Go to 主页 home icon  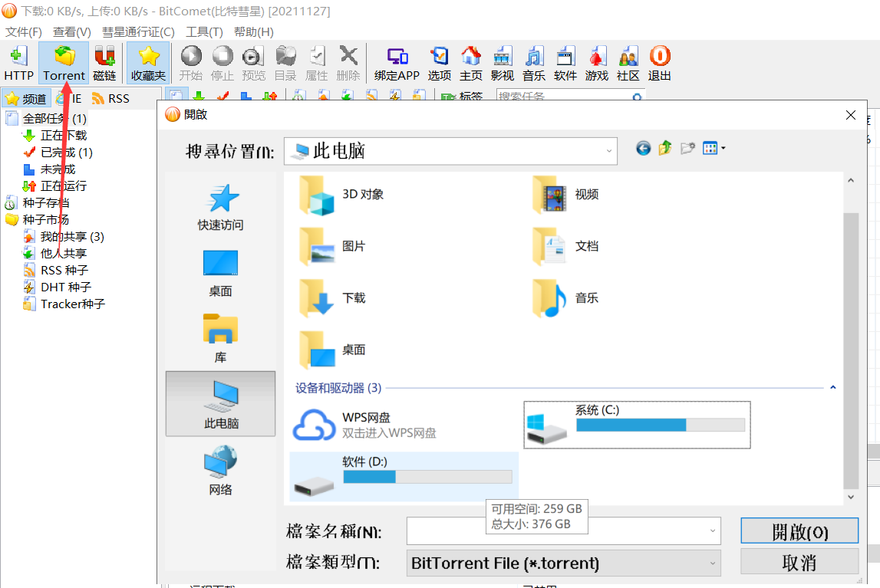[x=471, y=63]
